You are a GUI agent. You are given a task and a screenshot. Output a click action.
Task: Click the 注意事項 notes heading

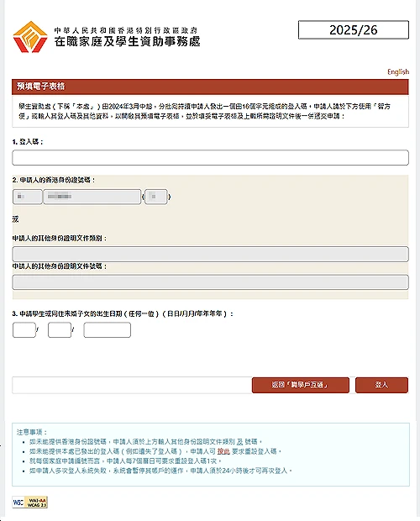tap(32, 432)
